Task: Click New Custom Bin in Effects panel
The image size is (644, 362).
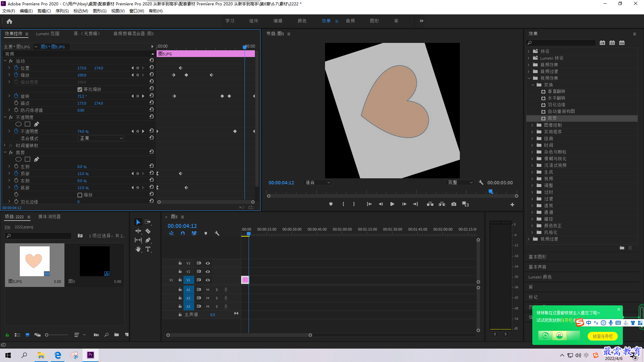Action: (x=622, y=248)
